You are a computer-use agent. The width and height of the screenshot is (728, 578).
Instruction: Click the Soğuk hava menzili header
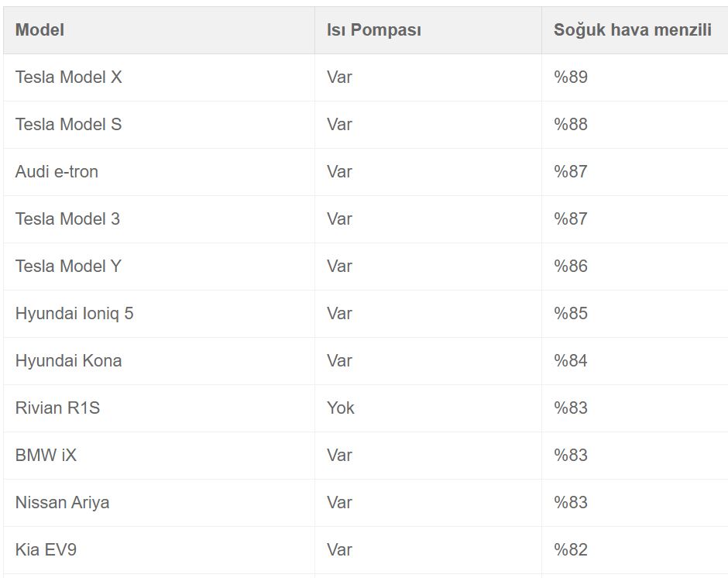click(632, 30)
